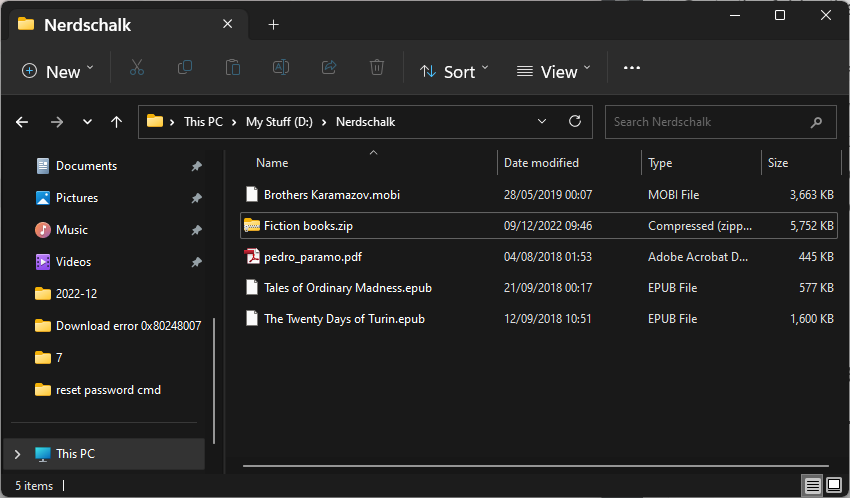Switch to large thumbnails view toggle
The width and height of the screenshot is (850, 498).
(x=834, y=486)
